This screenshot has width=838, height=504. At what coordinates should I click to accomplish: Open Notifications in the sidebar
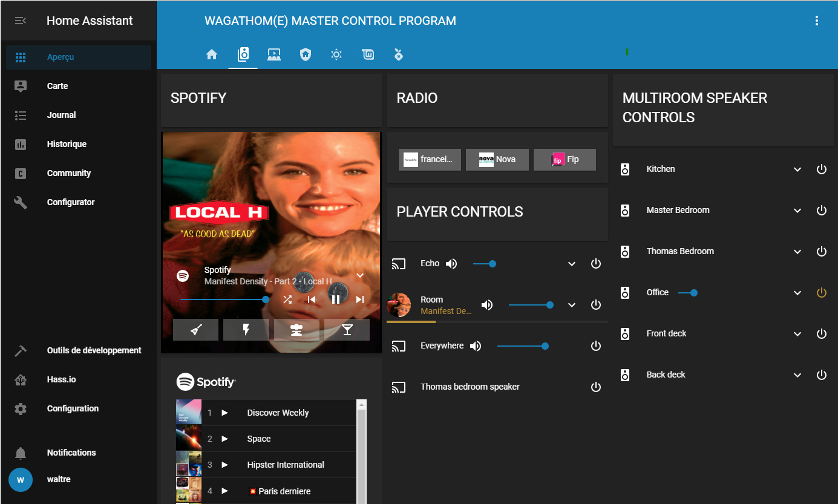[79, 453]
